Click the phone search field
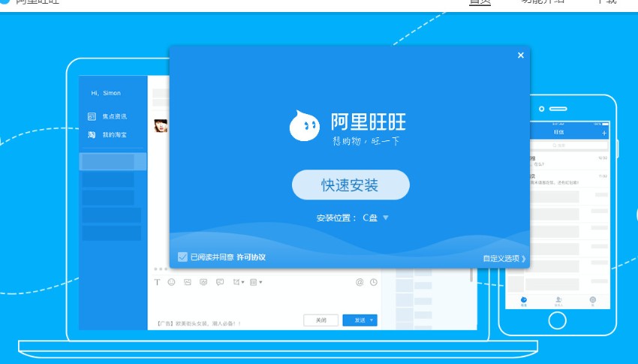638x364 pixels. tap(569, 145)
